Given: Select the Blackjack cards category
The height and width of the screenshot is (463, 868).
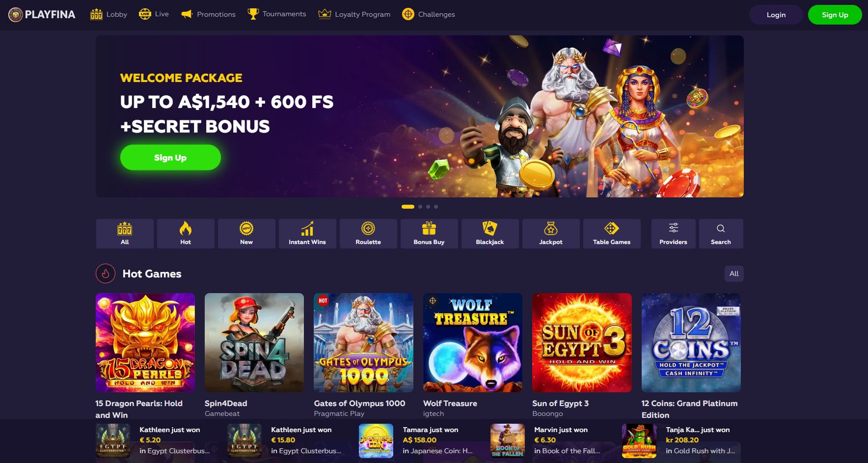Looking at the screenshot, I should point(490,234).
